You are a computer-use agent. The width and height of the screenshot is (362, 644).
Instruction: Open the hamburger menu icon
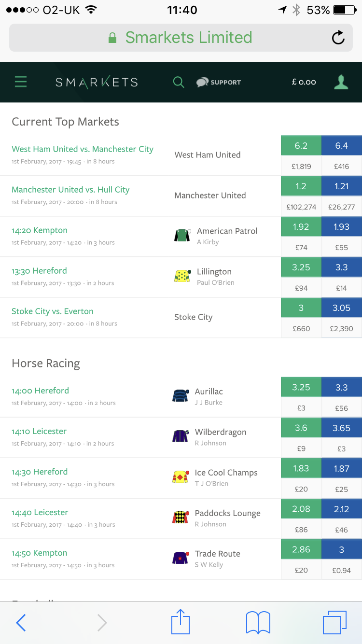[x=20, y=82]
